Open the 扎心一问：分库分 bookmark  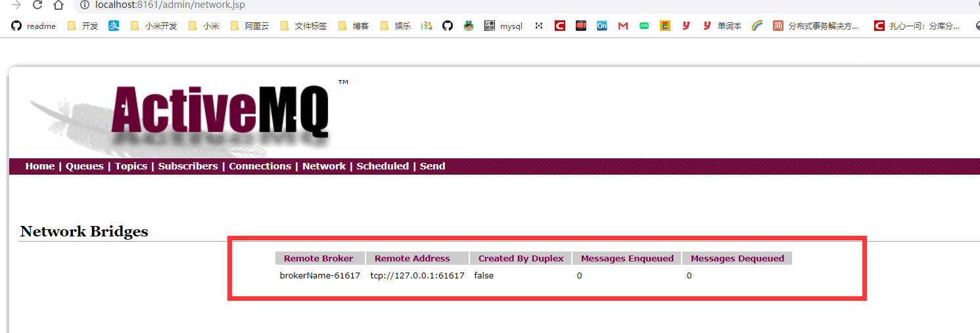pyautogui.click(x=917, y=26)
